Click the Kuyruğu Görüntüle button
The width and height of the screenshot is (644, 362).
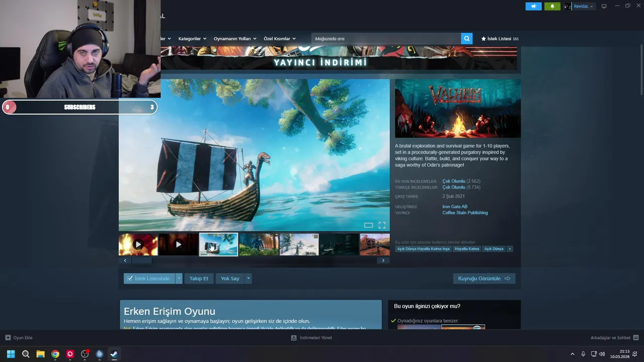pyautogui.click(x=484, y=279)
